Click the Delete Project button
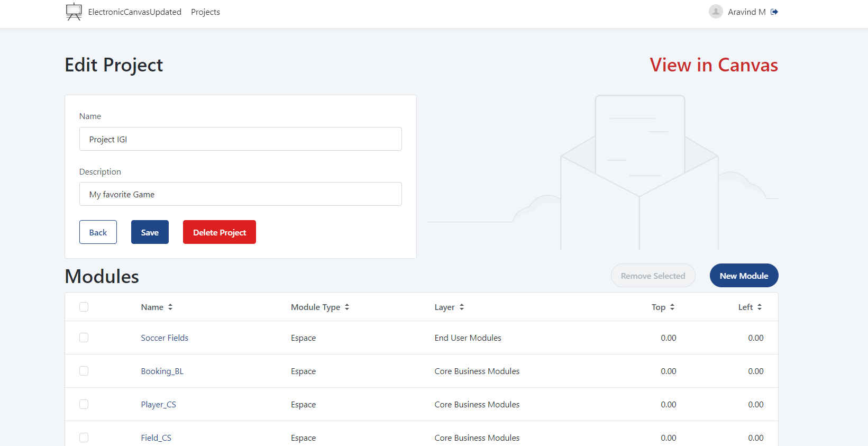Viewport: 868px width, 446px height. (219, 232)
